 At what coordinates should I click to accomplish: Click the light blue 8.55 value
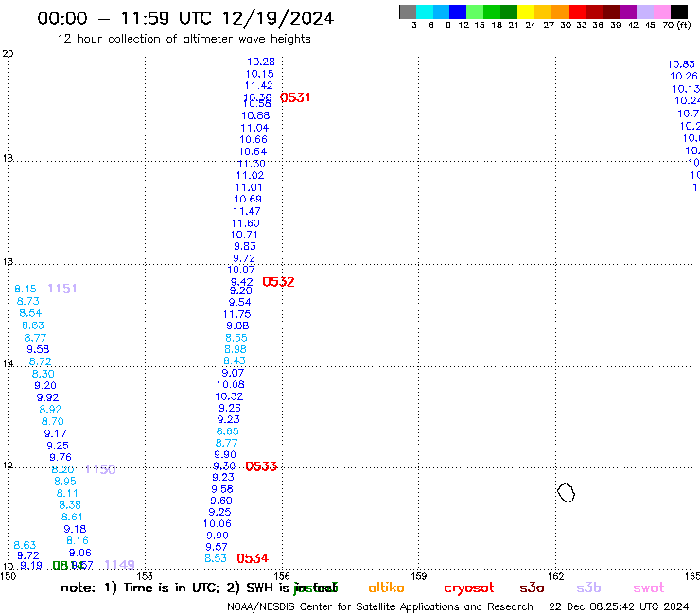point(236,338)
